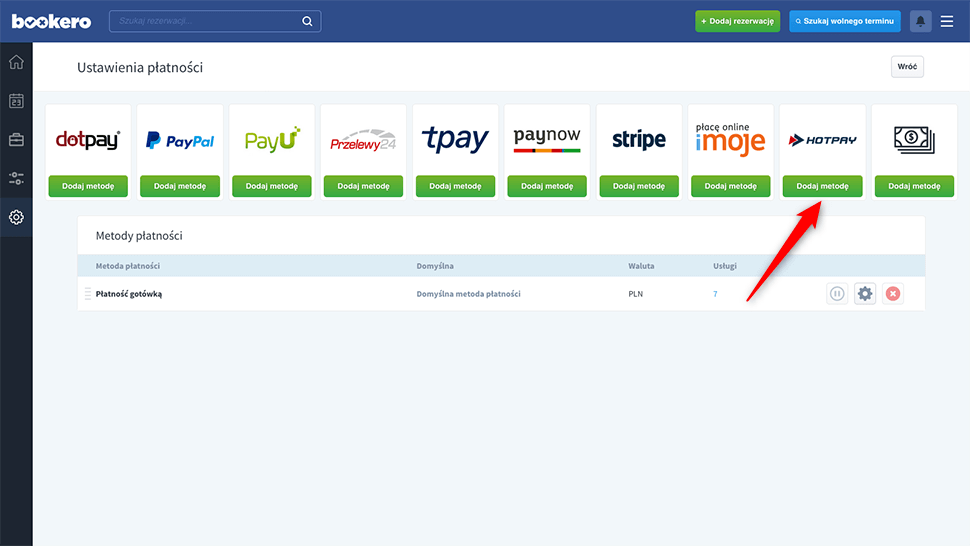Click Metoda płatności column header
This screenshot has height=546, width=970.
click(x=127, y=266)
